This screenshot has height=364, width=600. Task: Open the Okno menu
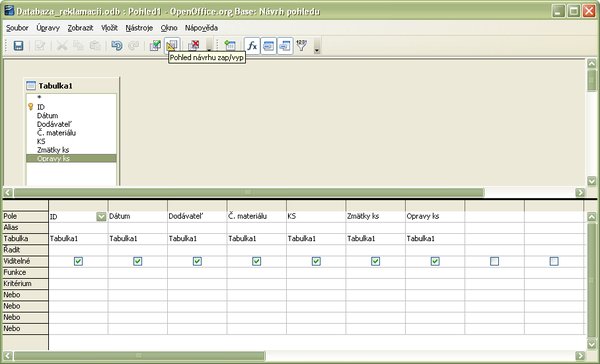click(169, 28)
